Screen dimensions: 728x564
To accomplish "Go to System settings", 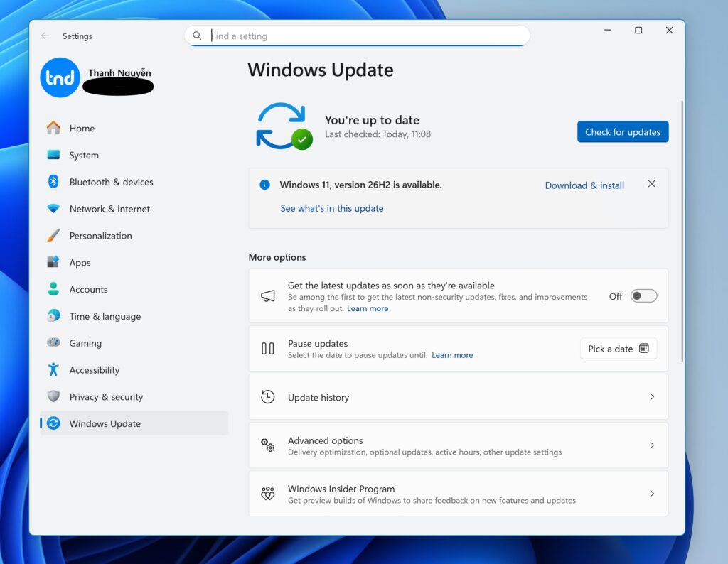I will point(134,155).
